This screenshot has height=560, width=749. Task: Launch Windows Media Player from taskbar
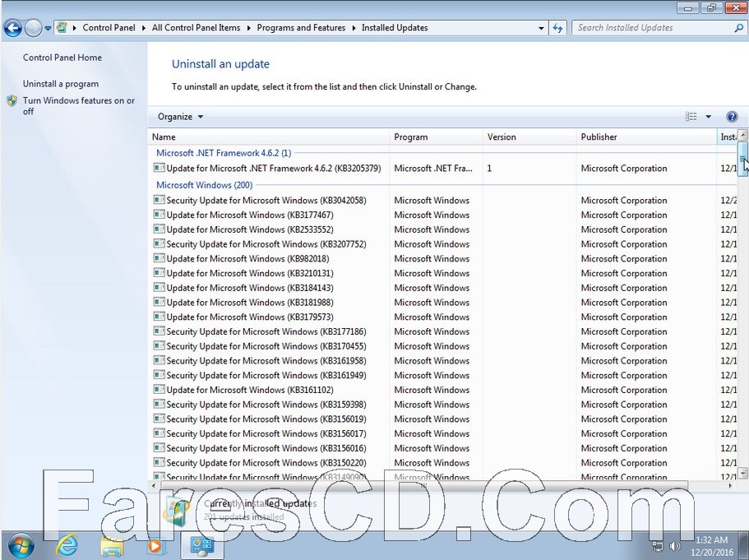click(155, 545)
